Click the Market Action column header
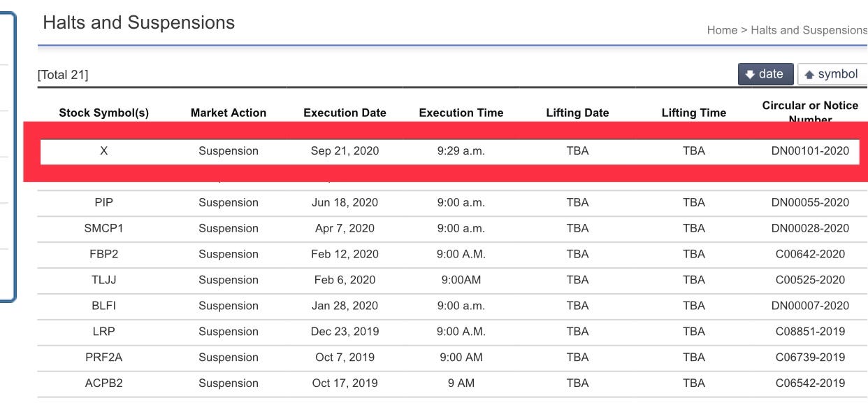This screenshot has height=403, width=868. click(x=229, y=113)
